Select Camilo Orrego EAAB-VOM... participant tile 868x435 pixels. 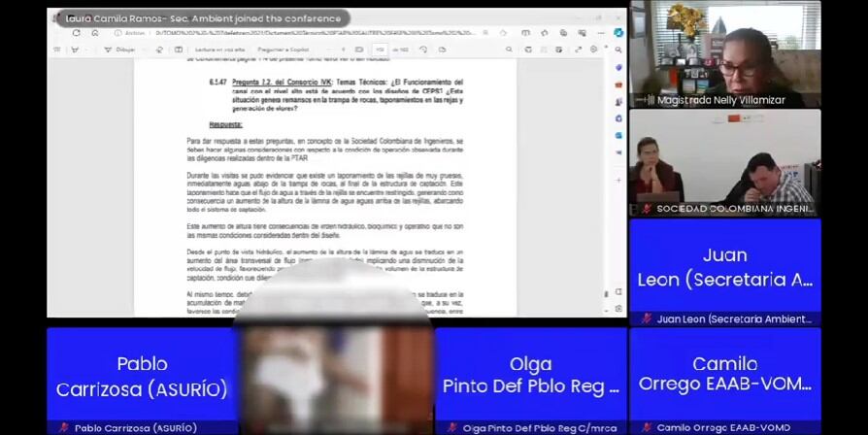(x=725, y=381)
